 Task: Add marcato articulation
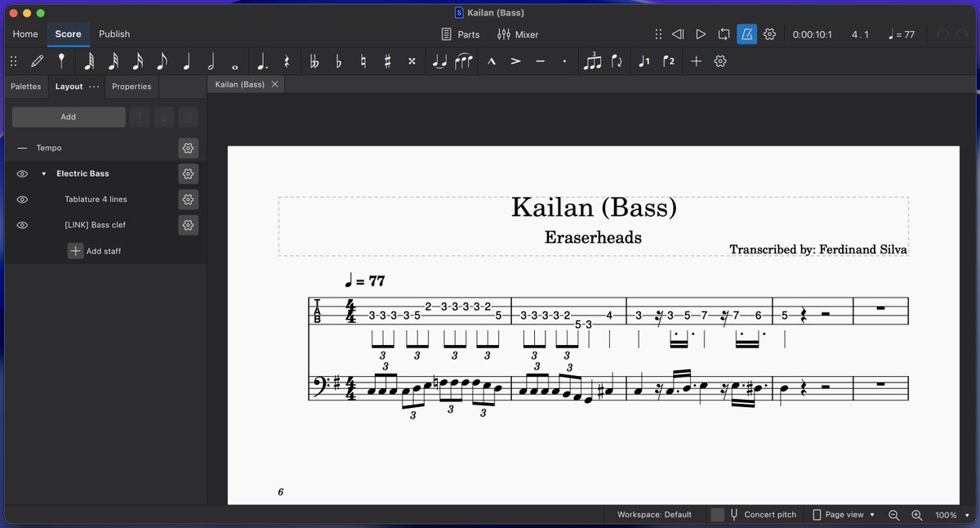point(492,60)
